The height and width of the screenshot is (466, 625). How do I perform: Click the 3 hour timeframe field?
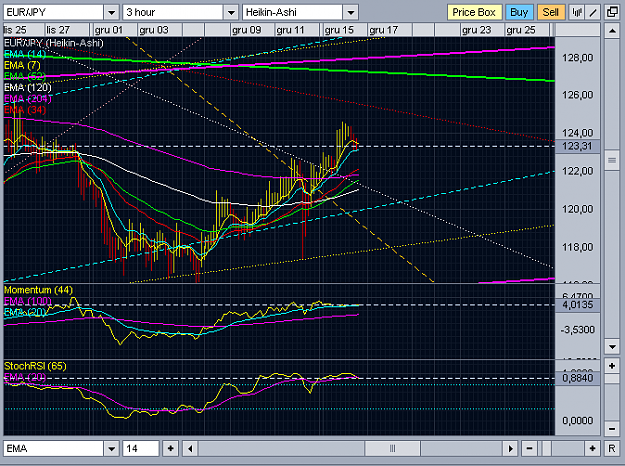173,12
